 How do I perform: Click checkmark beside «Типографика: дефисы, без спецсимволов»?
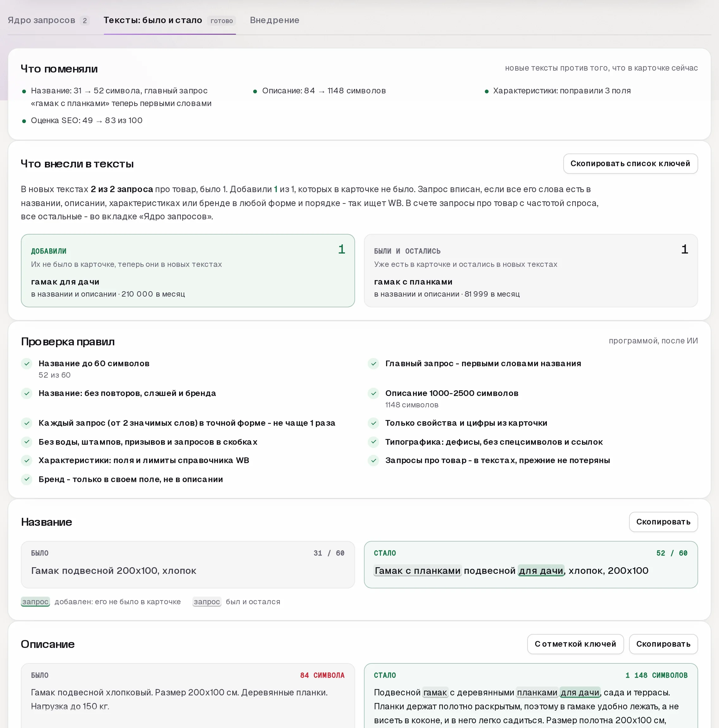tap(373, 442)
